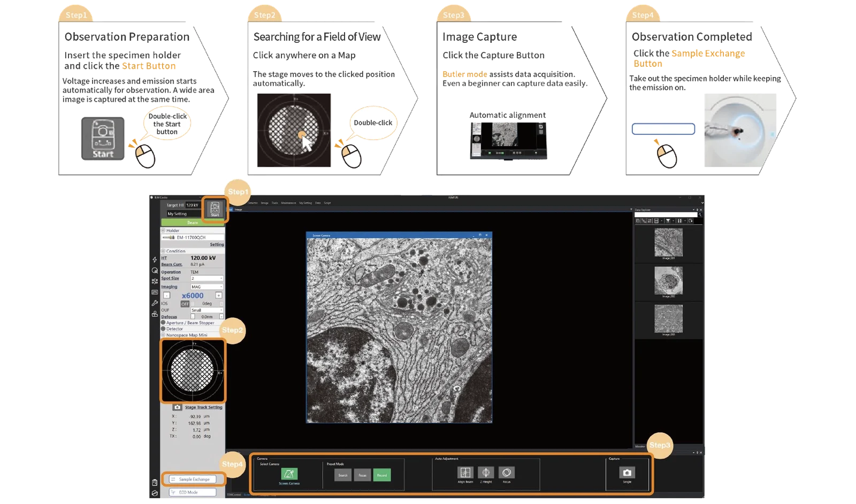Screen dimensions: 856x504
Task: Click the Data Explorer search field
Action: pyautogui.click(x=666, y=215)
